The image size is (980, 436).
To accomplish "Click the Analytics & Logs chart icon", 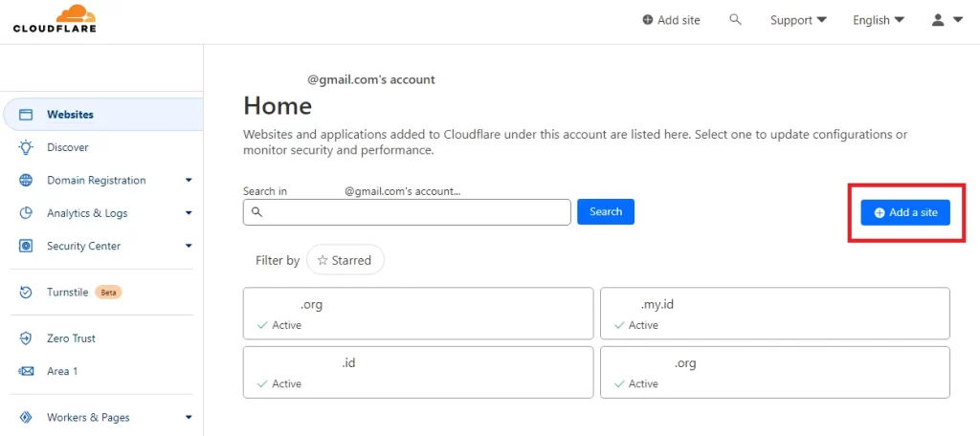I will click(26, 213).
